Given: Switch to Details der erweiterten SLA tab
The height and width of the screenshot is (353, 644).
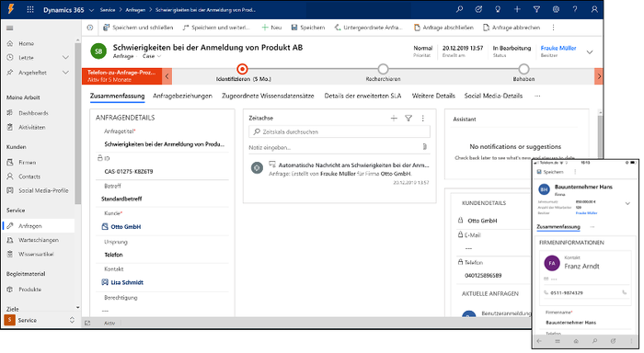Looking at the screenshot, I should (362, 96).
